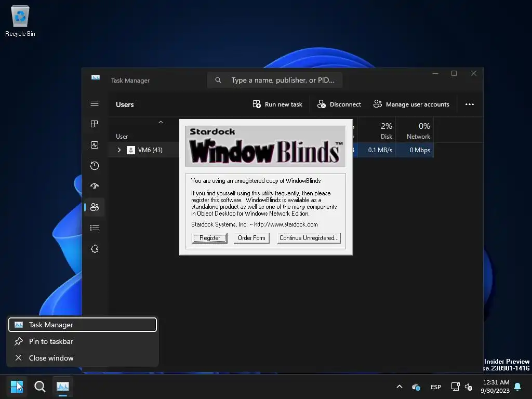
Task: Choose Close window in the jump list
Action: tap(83, 358)
